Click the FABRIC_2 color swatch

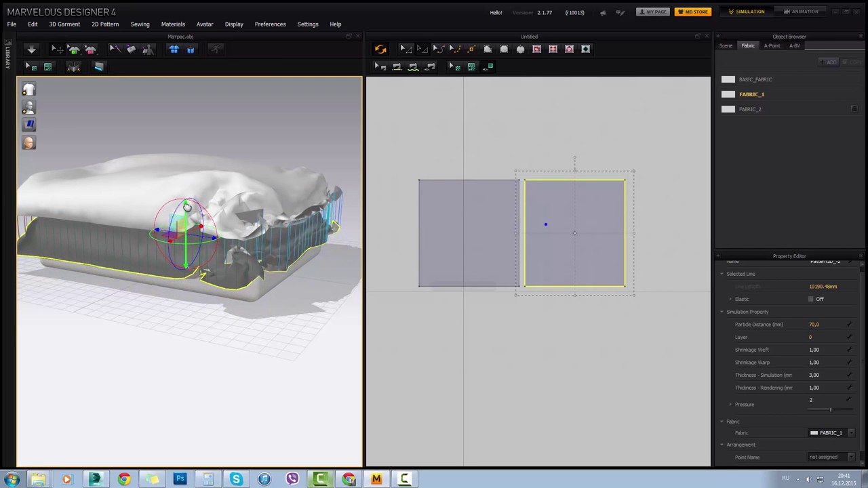point(728,109)
